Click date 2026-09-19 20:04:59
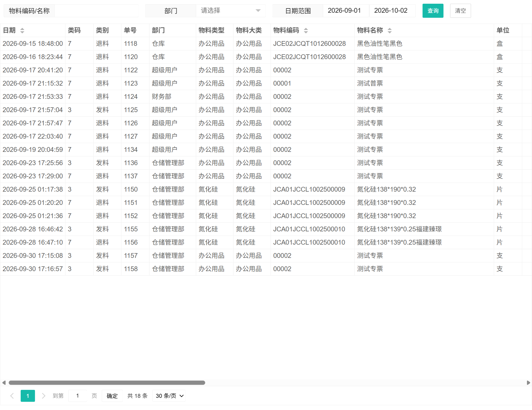The width and height of the screenshot is (532, 410). [33, 149]
